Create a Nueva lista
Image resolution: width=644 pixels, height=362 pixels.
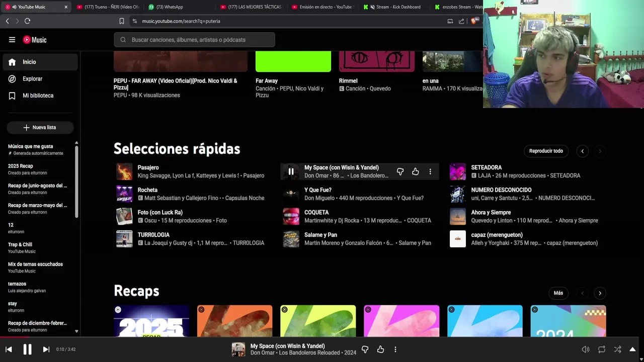click(40, 127)
